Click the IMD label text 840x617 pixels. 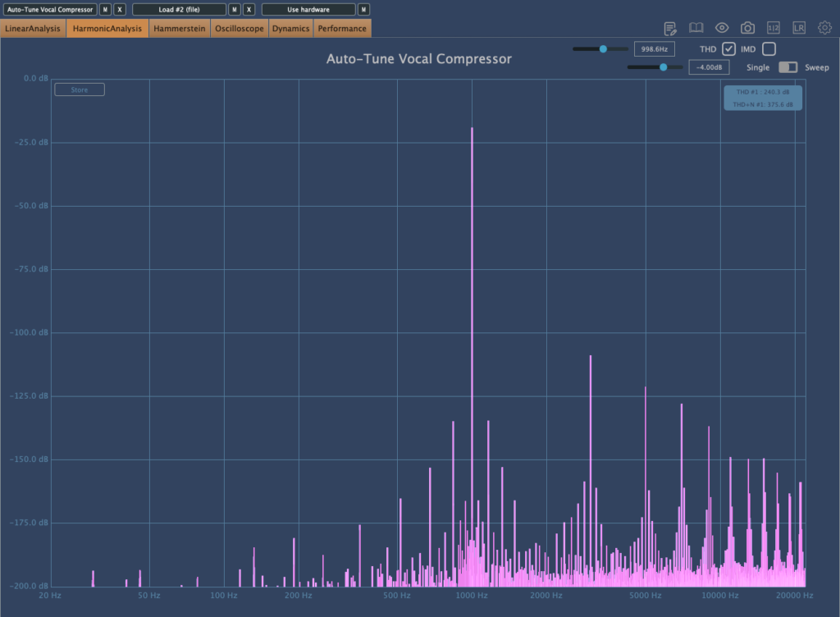748,49
